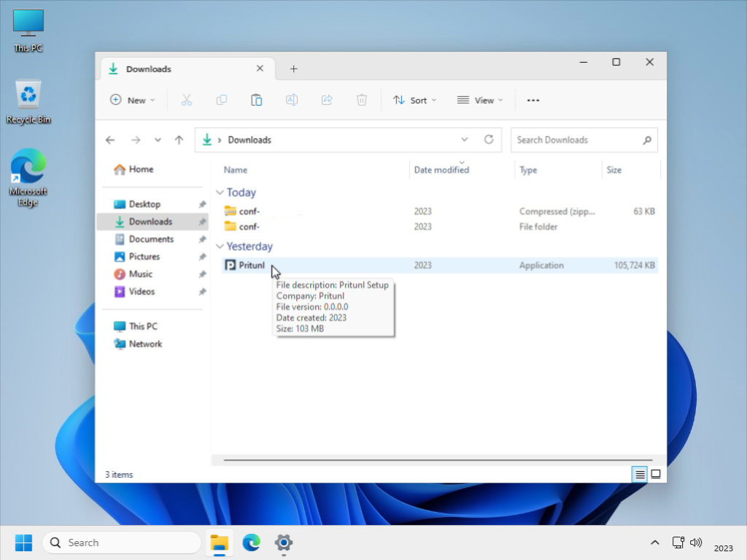Open Microsoft Edge from the taskbar
The height and width of the screenshot is (560, 747).
[x=252, y=542]
